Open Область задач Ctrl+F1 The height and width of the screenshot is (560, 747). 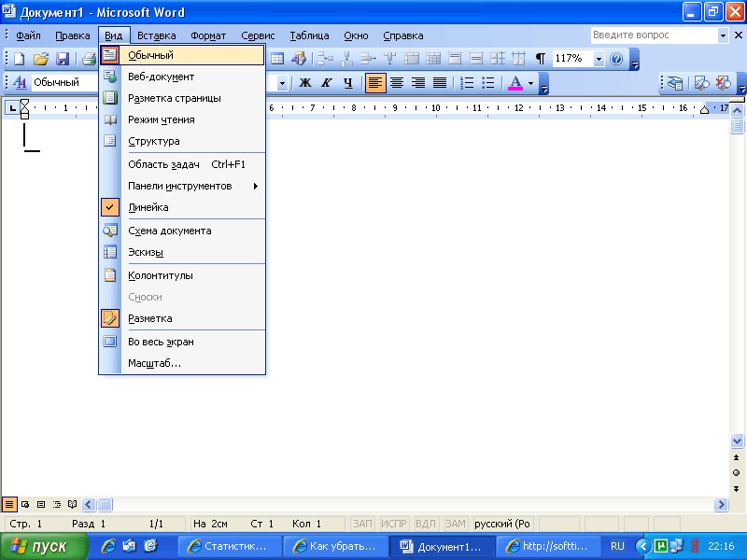click(x=182, y=164)
